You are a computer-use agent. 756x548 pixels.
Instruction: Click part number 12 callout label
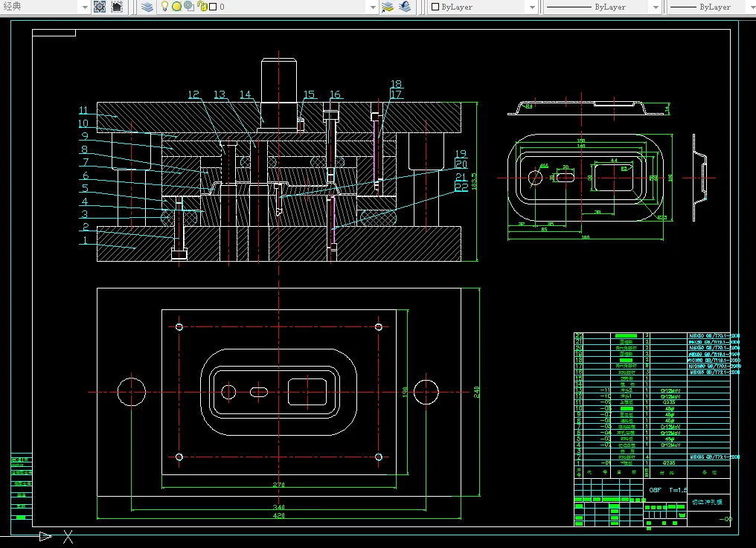tap(194, 94)
